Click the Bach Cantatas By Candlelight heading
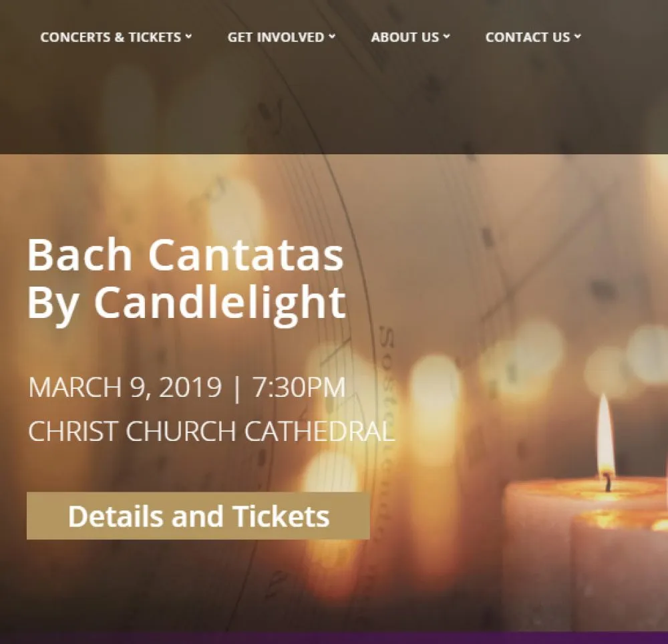 tap(186, 278)
